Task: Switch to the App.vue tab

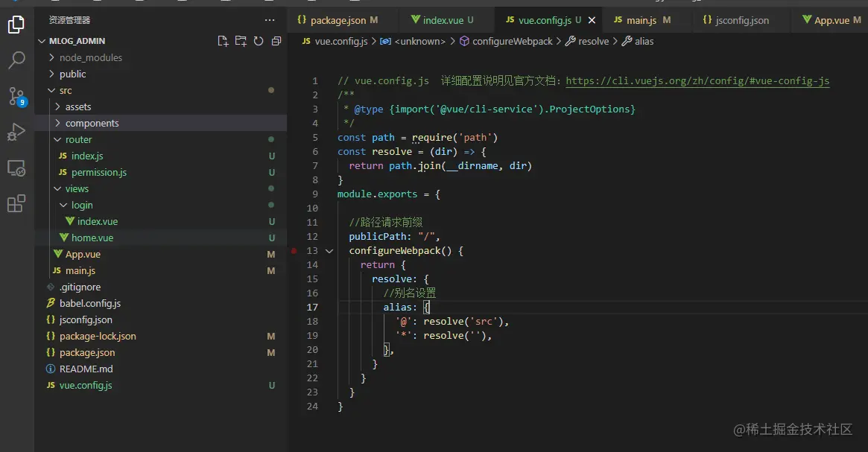Action: pyautogui.click(x=830, y=20)
